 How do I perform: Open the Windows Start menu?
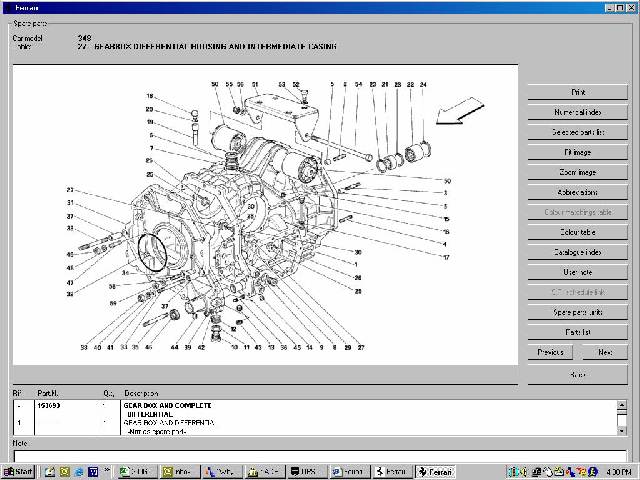tap(18, 472)
